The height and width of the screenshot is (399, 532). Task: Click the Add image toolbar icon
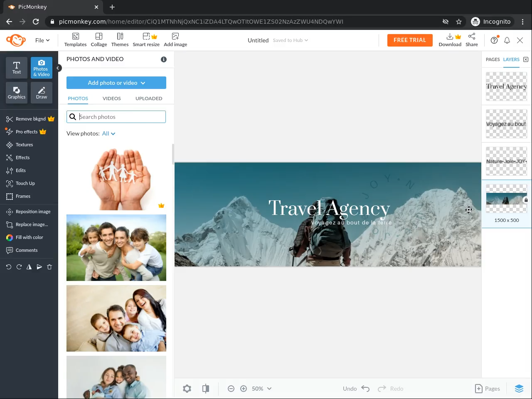click(175, 40)
